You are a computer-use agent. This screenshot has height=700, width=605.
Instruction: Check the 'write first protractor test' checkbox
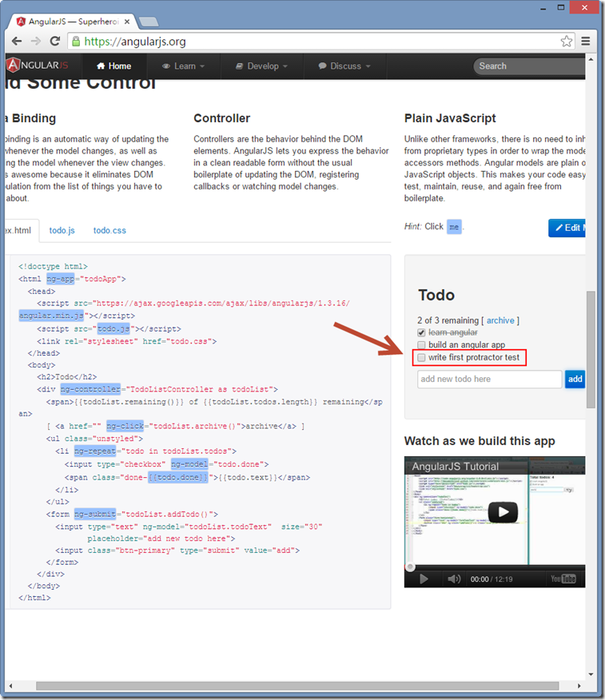(421, 357)
